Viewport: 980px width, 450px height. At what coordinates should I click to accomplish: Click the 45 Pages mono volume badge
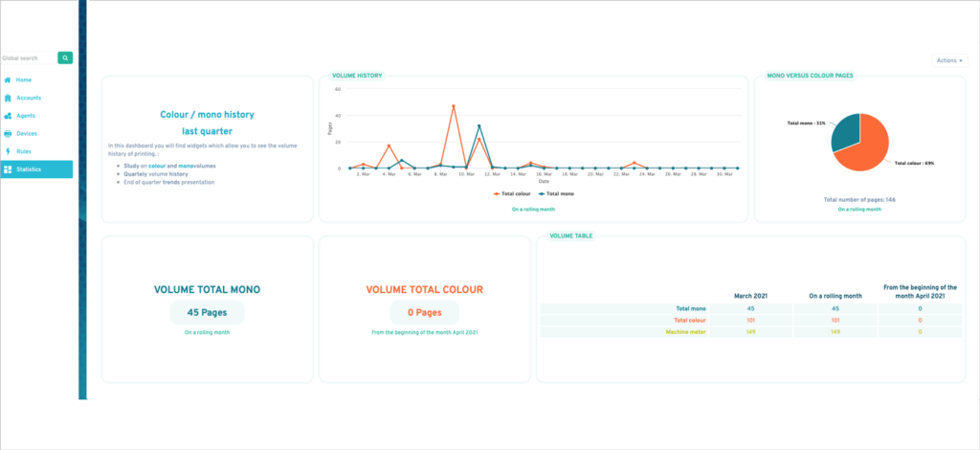pyautogui.click(x=207, y=312)
